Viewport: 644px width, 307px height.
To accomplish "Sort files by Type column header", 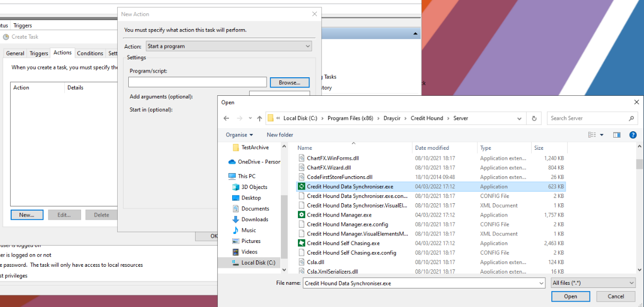I will click(x=504, y=148).
